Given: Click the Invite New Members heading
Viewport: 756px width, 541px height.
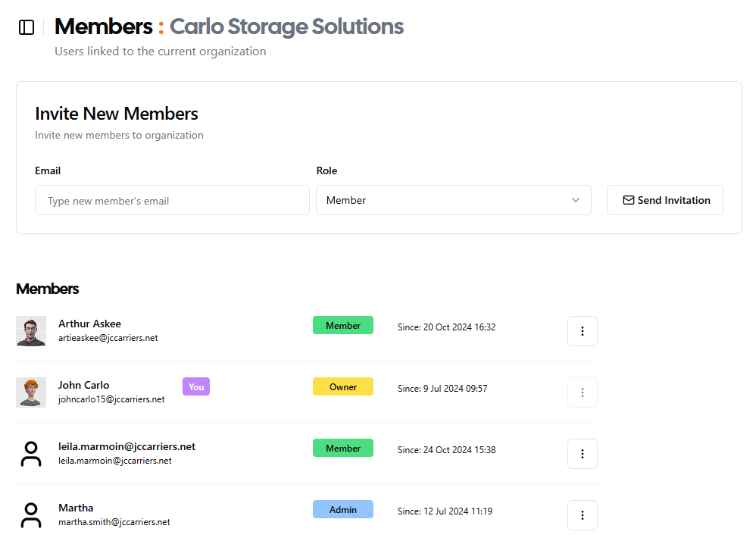Looking at the screenshot, I should [116, 114].
